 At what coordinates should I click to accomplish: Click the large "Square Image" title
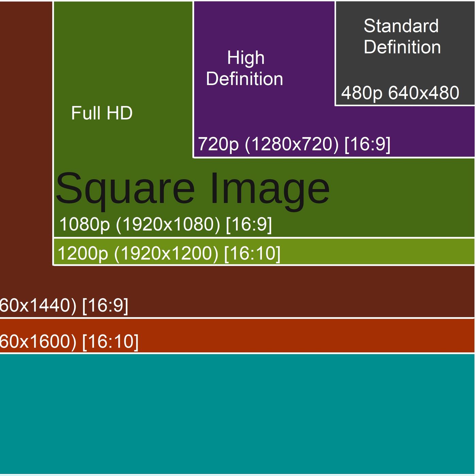(x=193, y=189)
